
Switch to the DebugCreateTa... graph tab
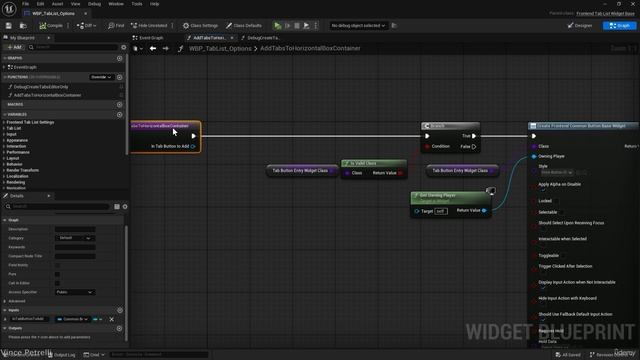click(x=260, y=38)
